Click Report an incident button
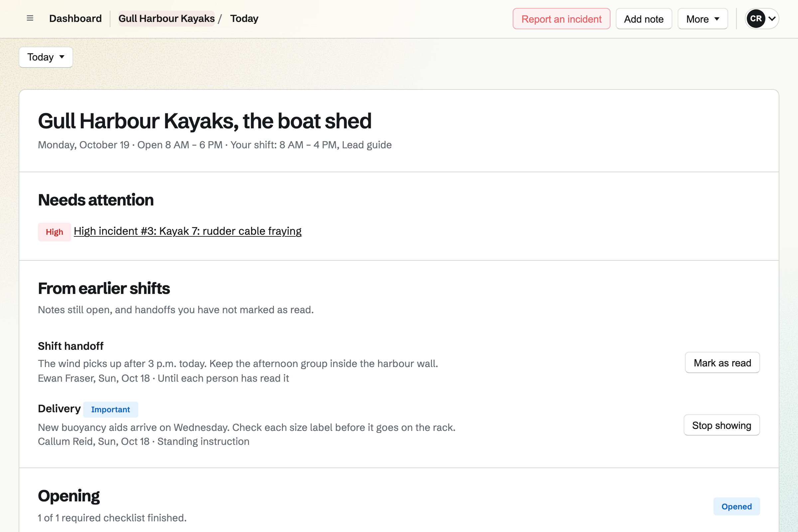The height and width of the screenshot is (532, 798). [x=561, y=19]
